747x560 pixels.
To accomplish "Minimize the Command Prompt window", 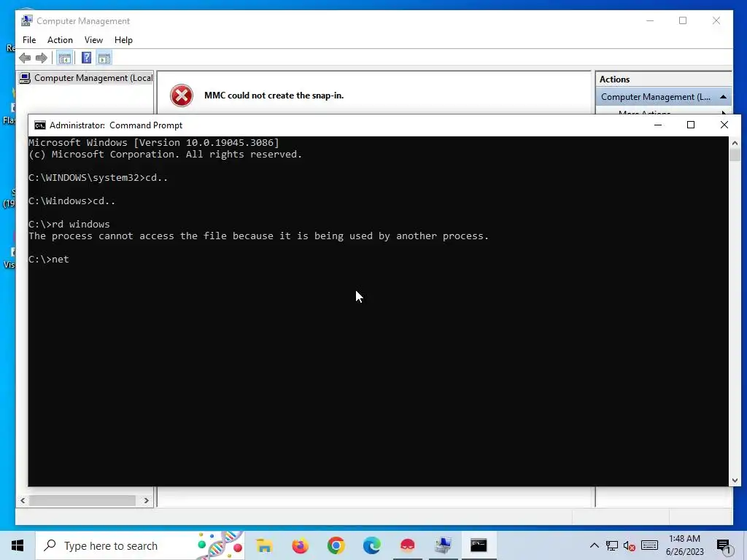I will coord(658,125).
